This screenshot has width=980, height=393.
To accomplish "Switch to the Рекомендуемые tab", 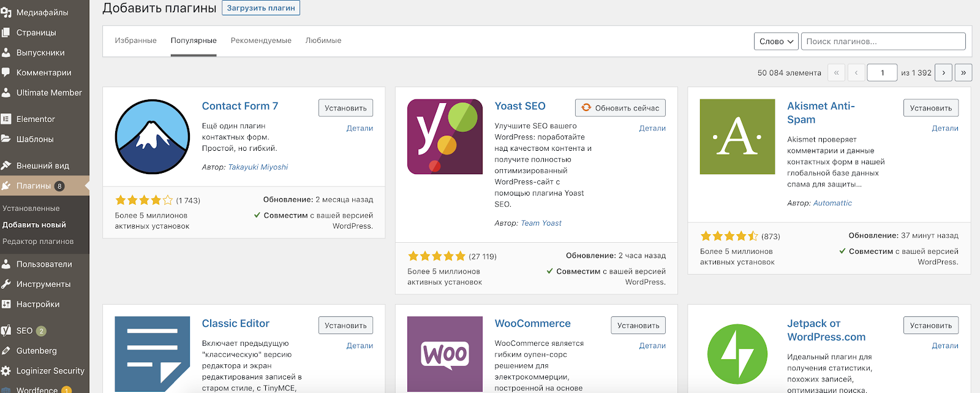I will (x=261, y=40).
